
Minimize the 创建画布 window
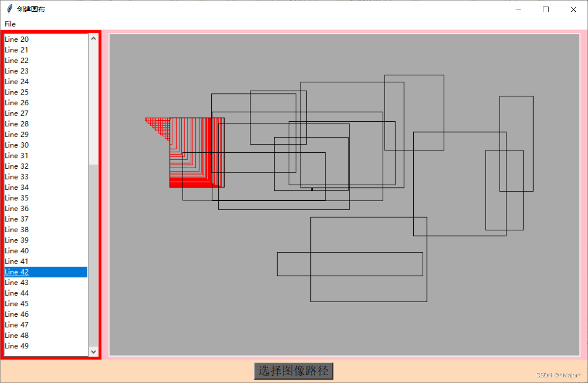click(x=518, y=9)
